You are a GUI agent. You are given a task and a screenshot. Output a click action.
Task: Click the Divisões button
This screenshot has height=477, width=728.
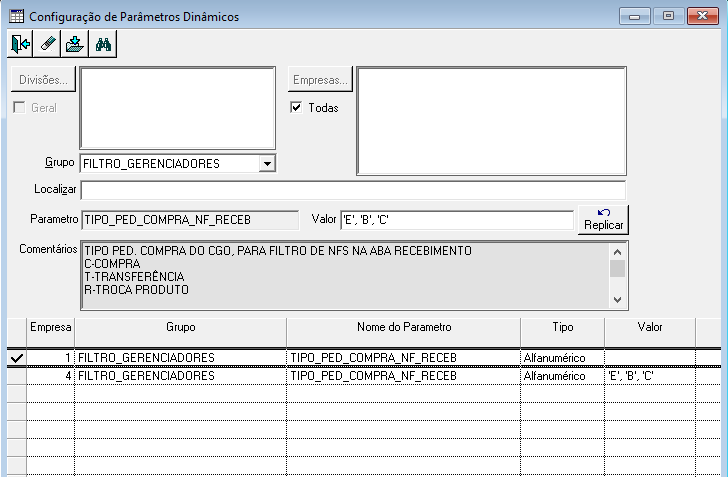tap(43, 79)
